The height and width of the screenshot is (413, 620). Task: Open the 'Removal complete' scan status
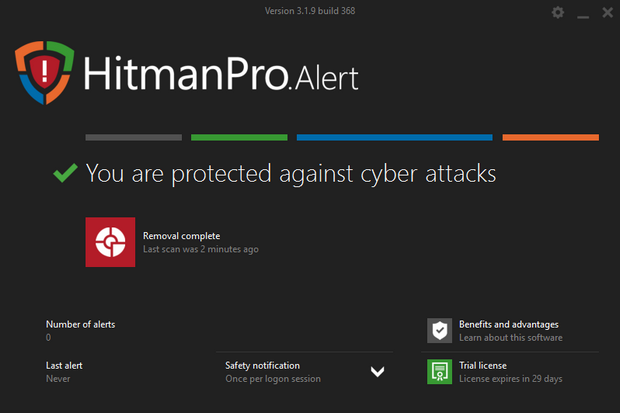pyautogui.click(x=181, y=236)
